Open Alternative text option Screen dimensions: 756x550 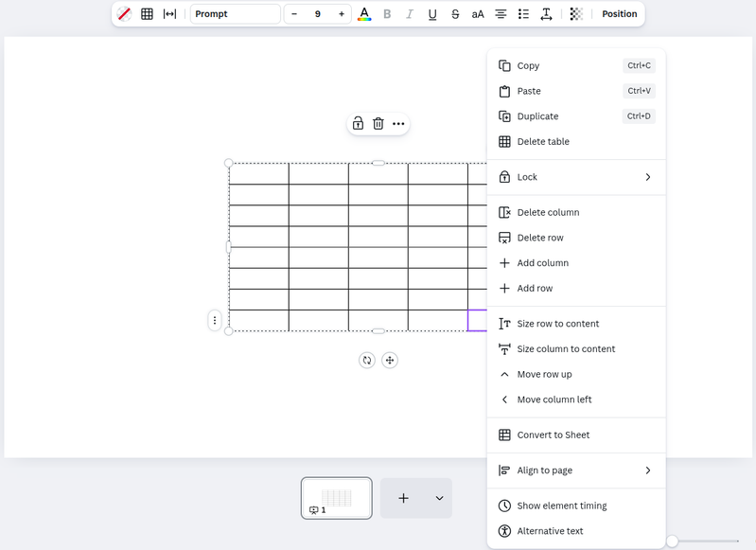click(576, 531)
